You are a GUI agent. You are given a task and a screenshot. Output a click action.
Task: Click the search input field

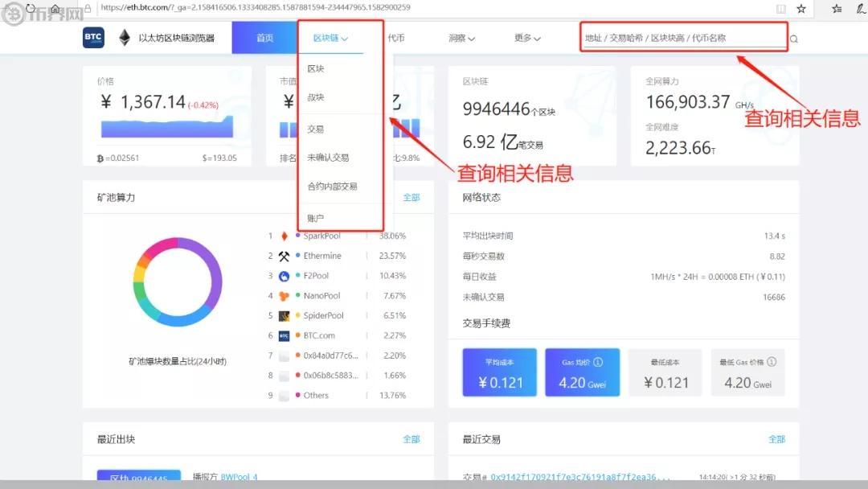pyautogui.click(x=684, y=38)
